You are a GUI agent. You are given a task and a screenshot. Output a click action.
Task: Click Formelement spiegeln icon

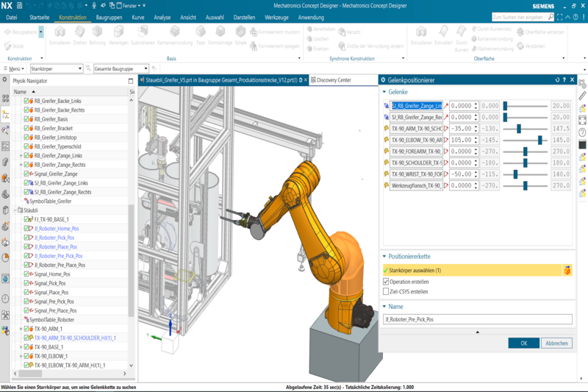point(254,46)
